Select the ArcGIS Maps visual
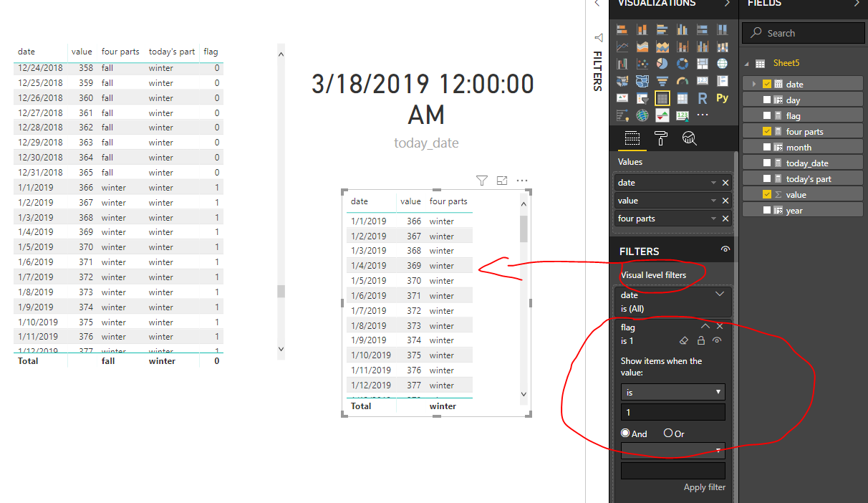The width and height of the screenshot is (868, 503). point(642,115)
